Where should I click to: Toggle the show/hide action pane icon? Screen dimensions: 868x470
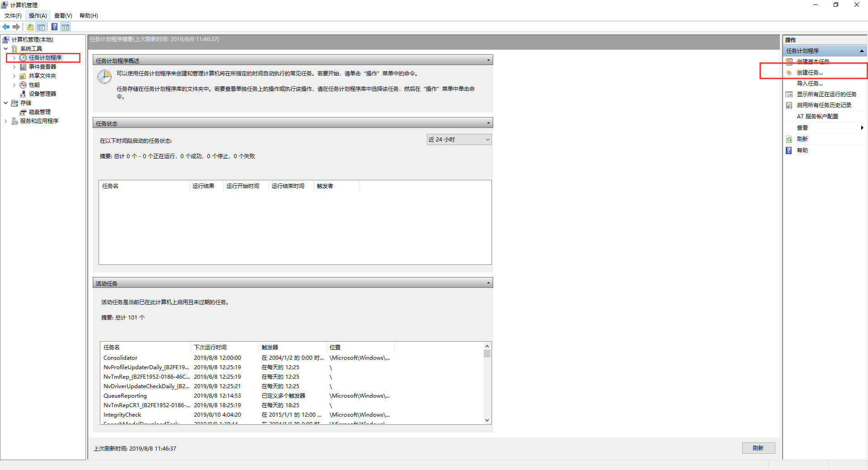click(x=66, y=27)
